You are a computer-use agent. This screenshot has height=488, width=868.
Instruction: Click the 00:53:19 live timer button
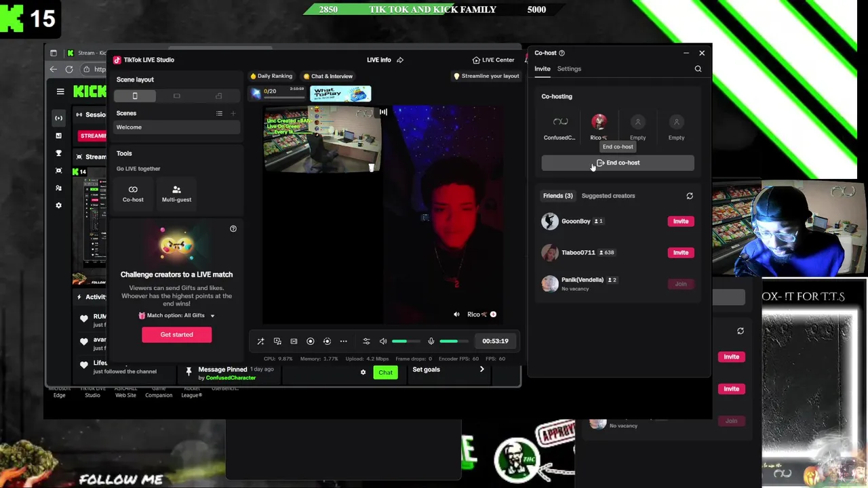pyautogui.click(x=495, y=341)
